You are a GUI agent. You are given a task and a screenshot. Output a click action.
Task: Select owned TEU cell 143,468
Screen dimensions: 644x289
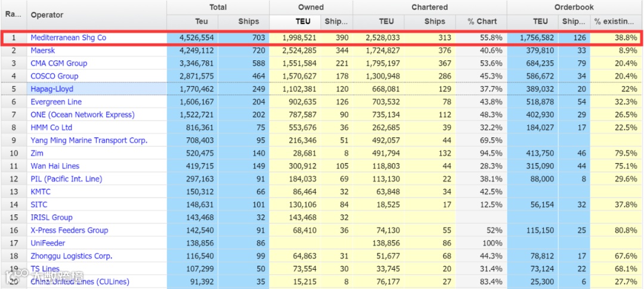[295, 217]
